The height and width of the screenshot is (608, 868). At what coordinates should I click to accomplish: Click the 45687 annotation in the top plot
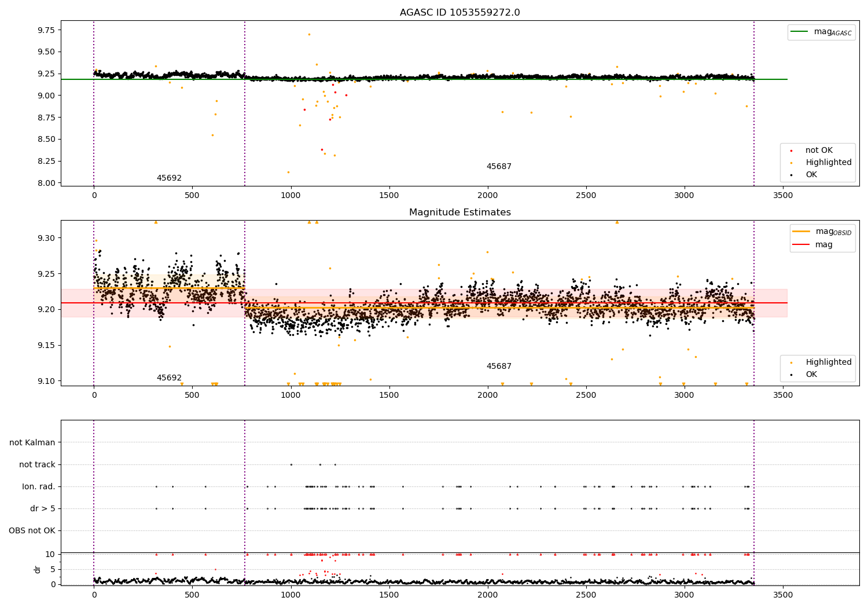[499, 167]
